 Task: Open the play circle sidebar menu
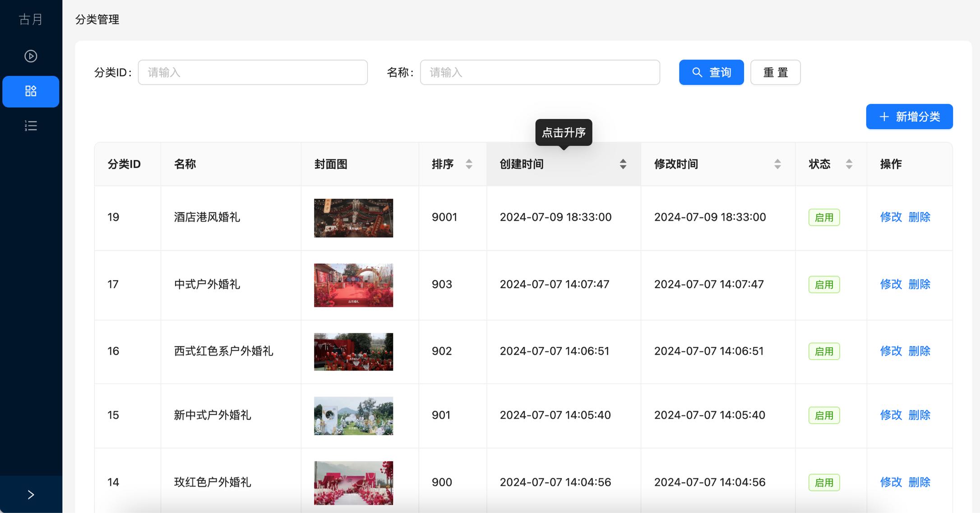[31, 56]
